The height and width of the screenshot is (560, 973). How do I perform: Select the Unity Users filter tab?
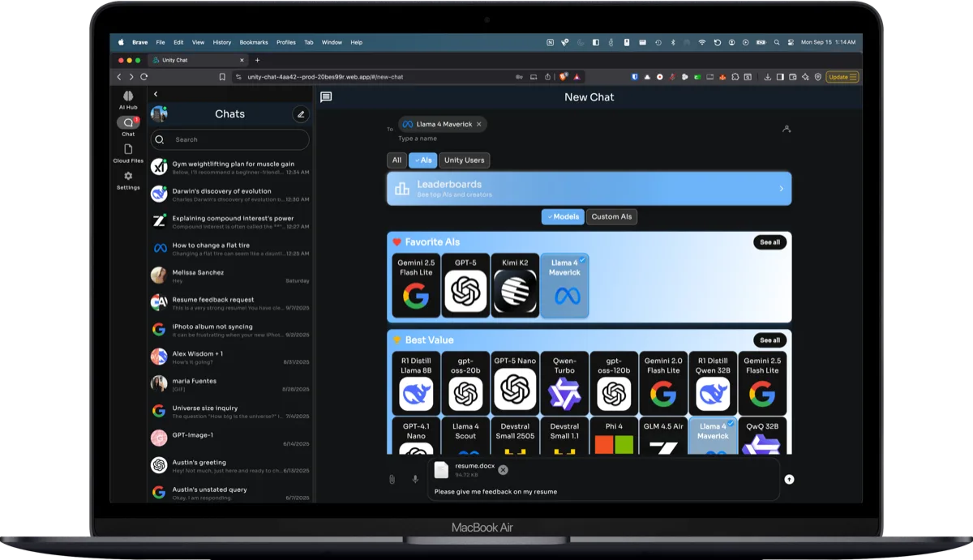(465, 160)
